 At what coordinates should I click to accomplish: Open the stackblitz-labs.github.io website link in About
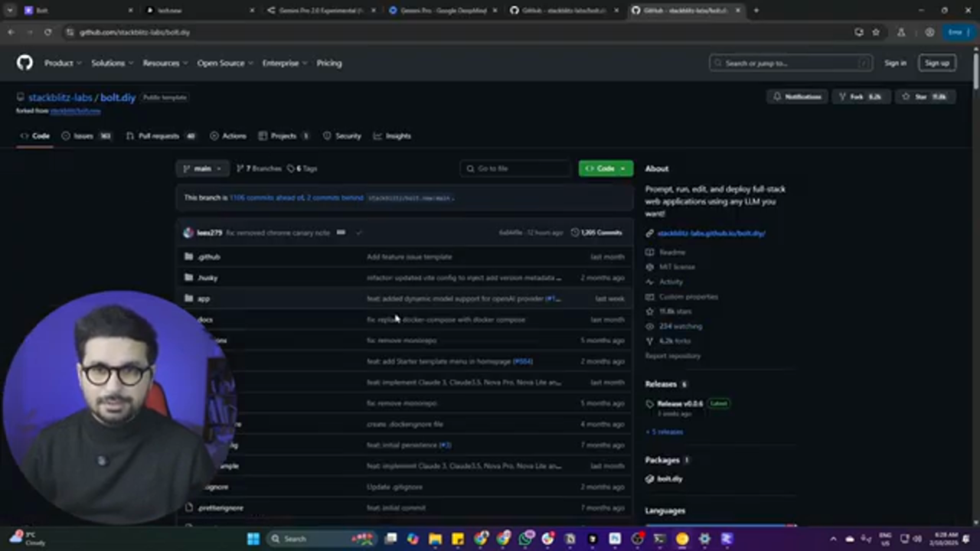click(711, 233)
